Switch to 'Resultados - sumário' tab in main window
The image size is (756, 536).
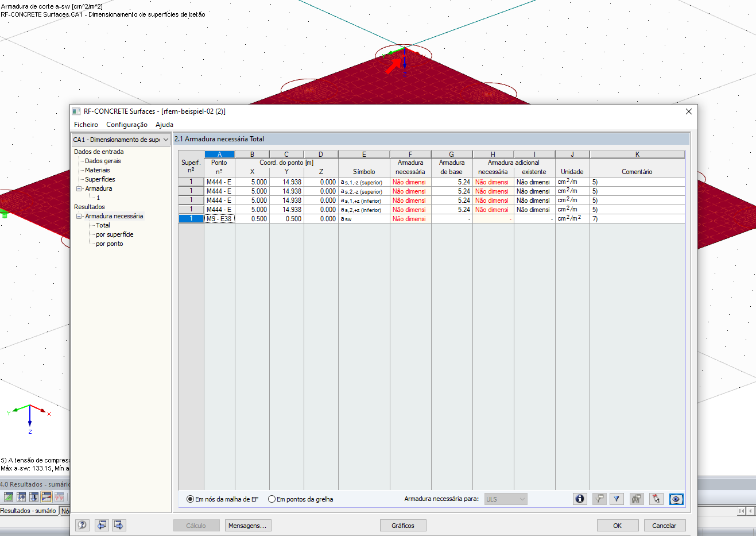(x=29, y=511)
